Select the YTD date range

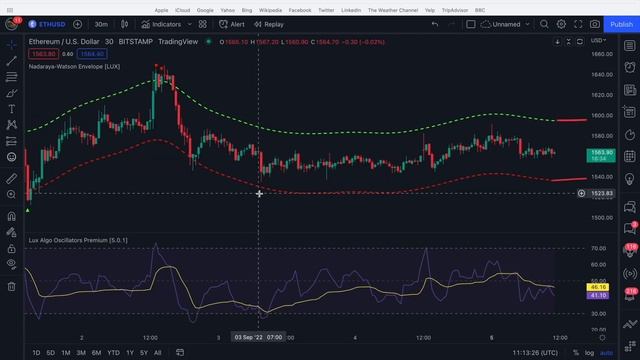pos(113,353)
